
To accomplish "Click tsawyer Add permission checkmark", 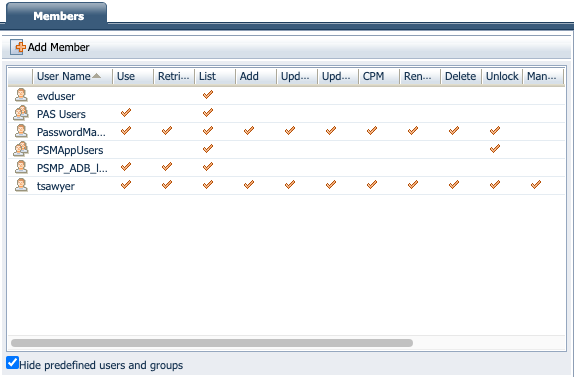I will click(249, 184).
